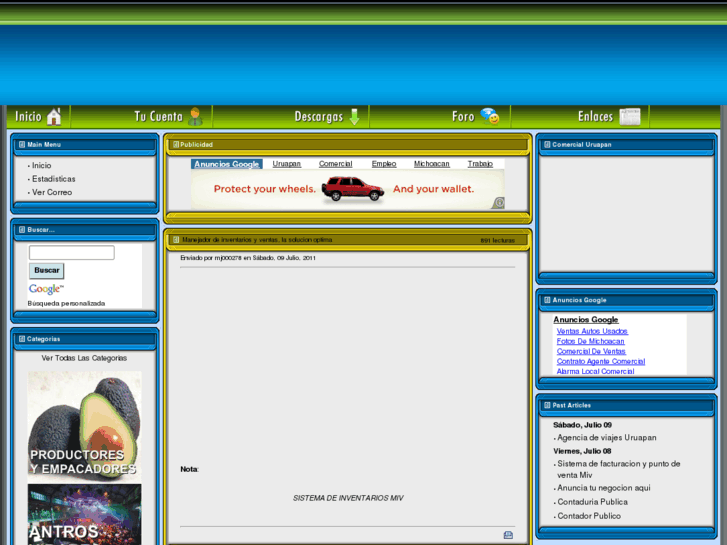Open the Michoacan ad link
The image size is (727, 545).
tap(432, 164)
